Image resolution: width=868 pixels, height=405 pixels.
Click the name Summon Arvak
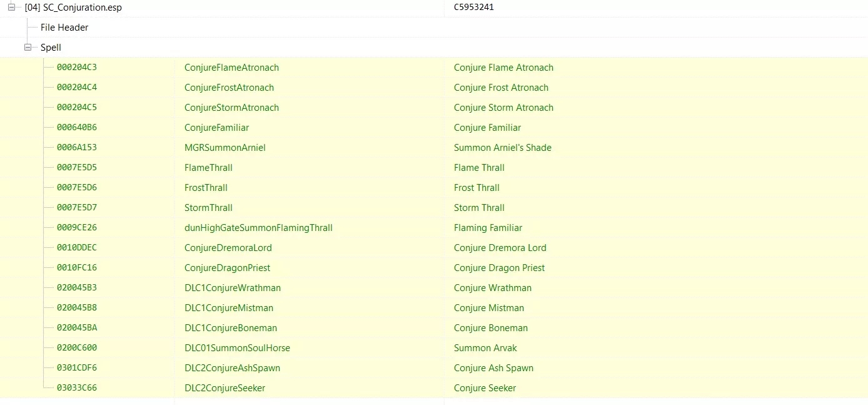point(485,348)
